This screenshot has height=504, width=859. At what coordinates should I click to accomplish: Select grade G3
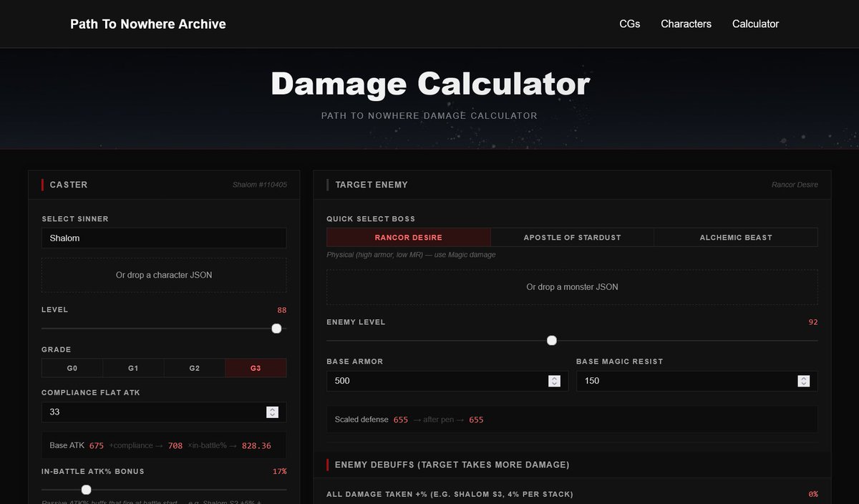click(x=256, y=368)
